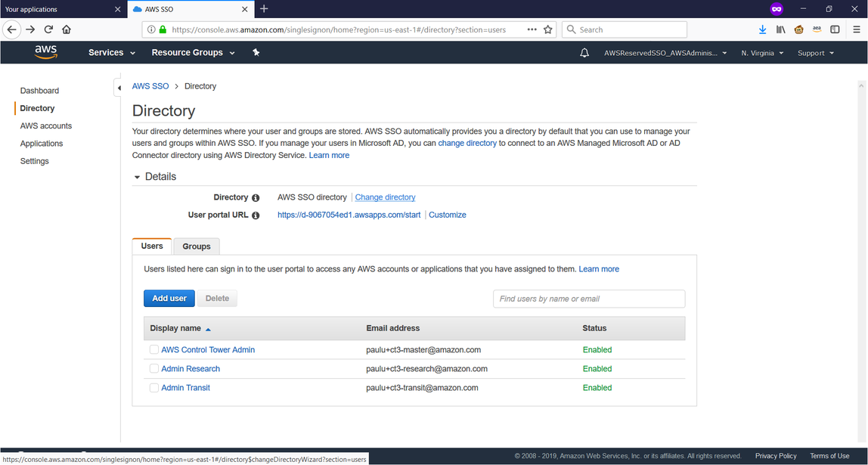Viewport: 868px width, 465px height.
Task: Open the Admin Research user
Action: [x=191, y=369]
